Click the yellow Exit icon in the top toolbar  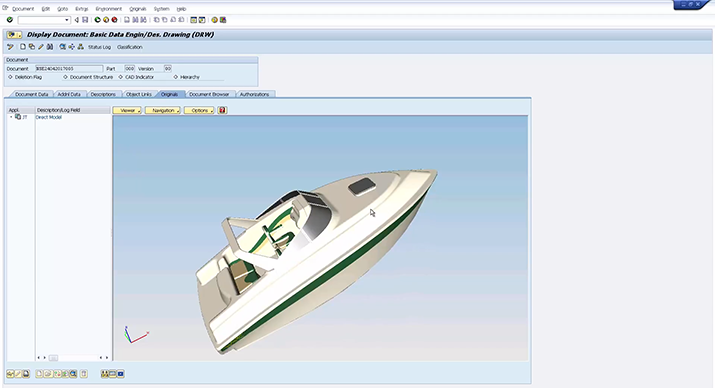(x=106, y=20)
